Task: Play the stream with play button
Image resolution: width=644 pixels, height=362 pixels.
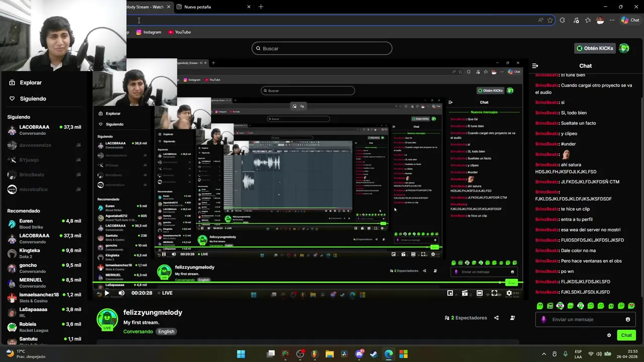Action: pos(107,293)
